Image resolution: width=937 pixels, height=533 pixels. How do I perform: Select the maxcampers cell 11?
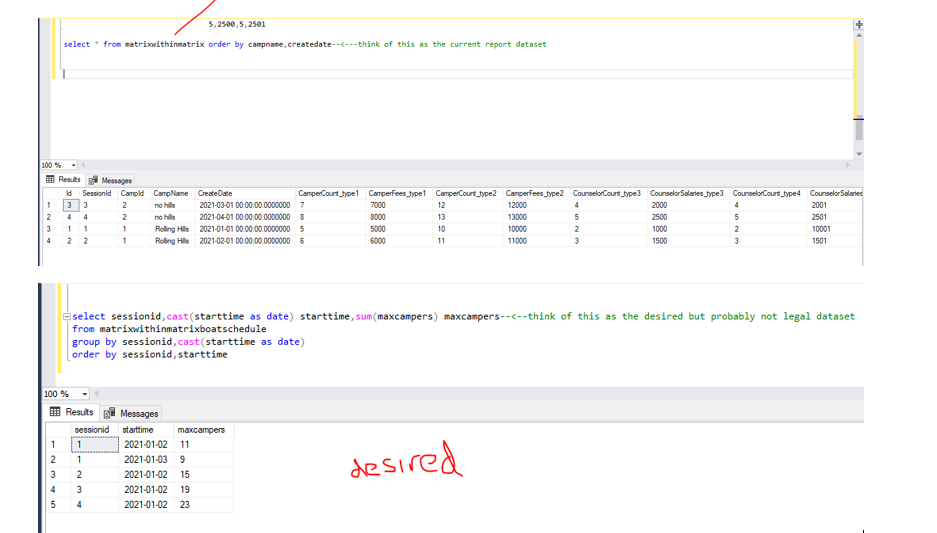(x=203, y=445)
